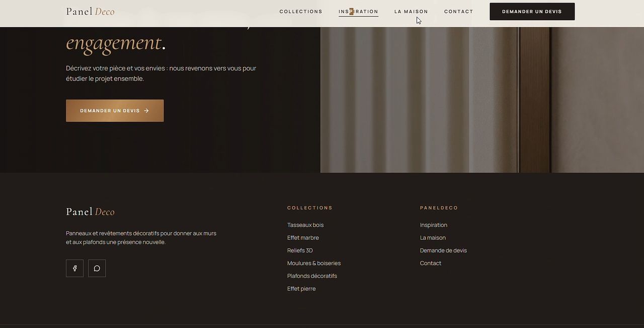Viewport: 644px width, 328px height.
Task: Click the 'Panneaux et revêtements décoratifs' footer description
Action: pos(141,238)
